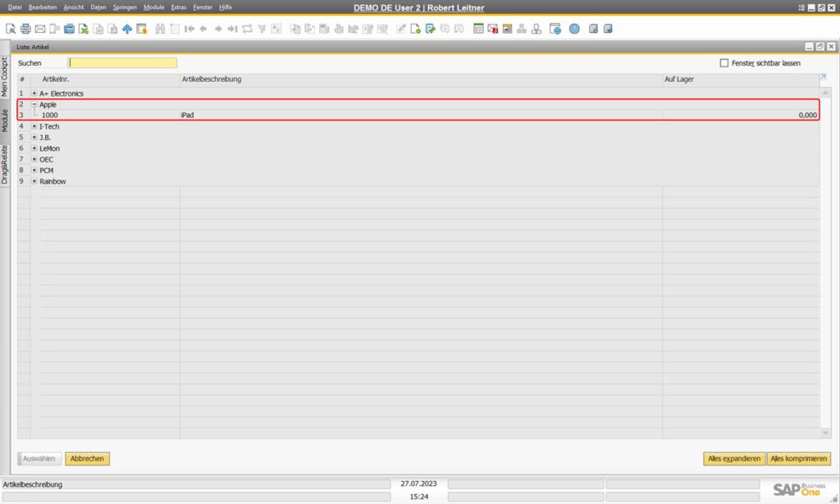Viewport: 840px width, 504px height.
Task: Collapse the Apple group
Action: tap(34, 104)
